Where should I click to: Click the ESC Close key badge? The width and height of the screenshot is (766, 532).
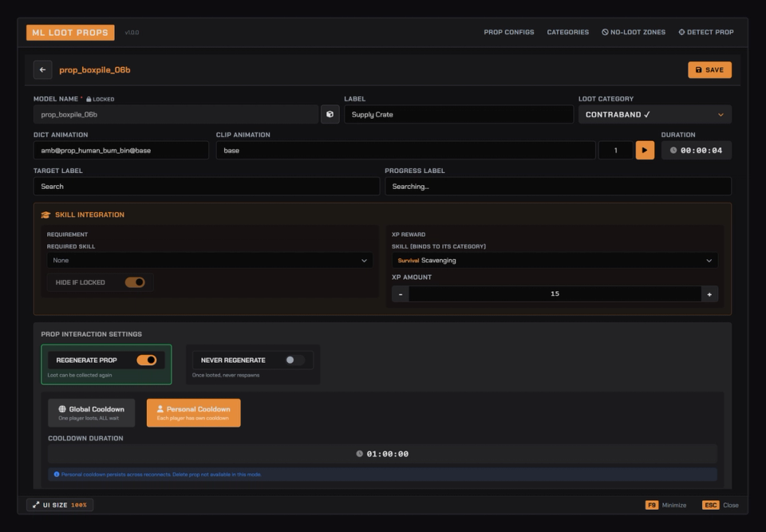click(711, 505)
